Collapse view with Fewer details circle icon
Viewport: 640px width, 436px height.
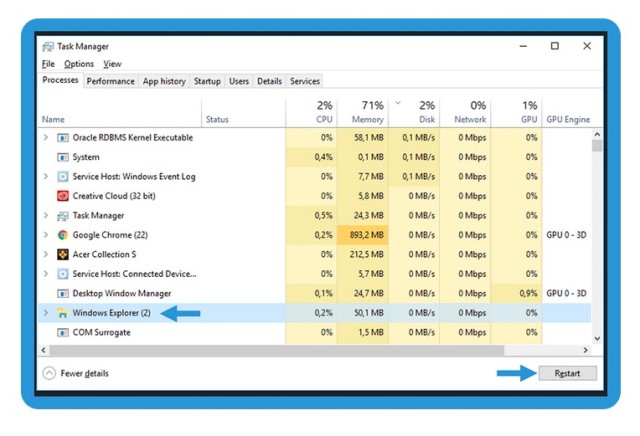(49, 373)
